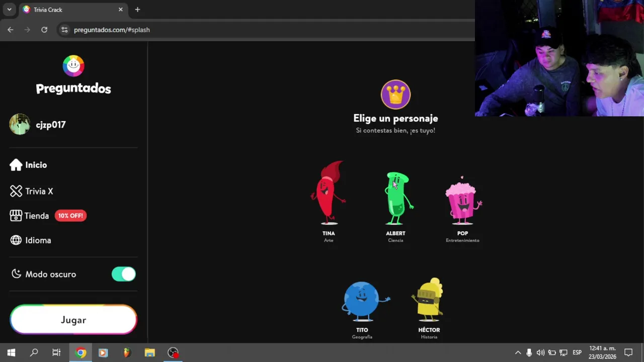644x362 pixels.
Task: Open Tienda in the sidebar
Action: 30,216
